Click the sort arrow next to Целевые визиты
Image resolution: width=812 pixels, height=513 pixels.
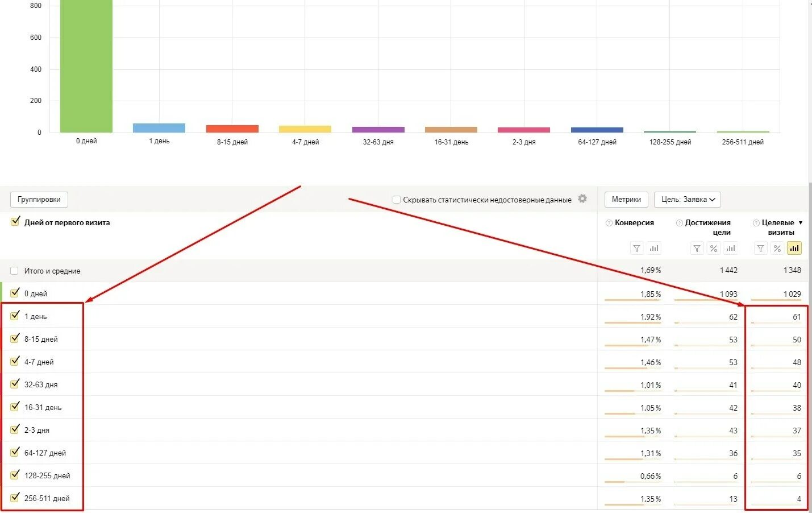[x=801, y=223]
